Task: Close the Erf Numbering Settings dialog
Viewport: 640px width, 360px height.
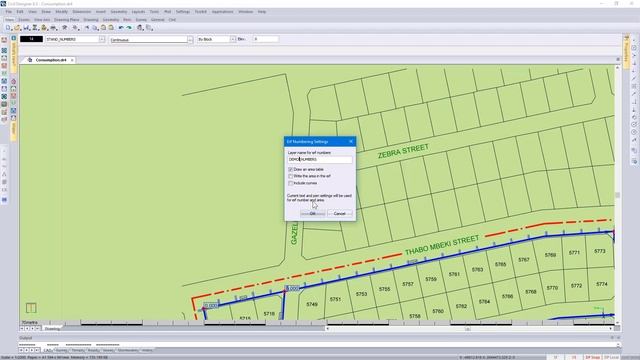Action: click(x=351, y=142)
